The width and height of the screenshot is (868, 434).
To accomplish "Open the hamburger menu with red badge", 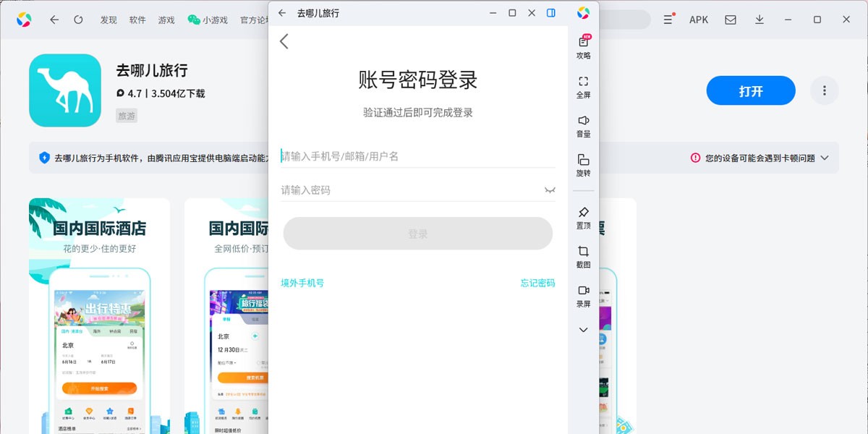I will click(x=667, y=20).
